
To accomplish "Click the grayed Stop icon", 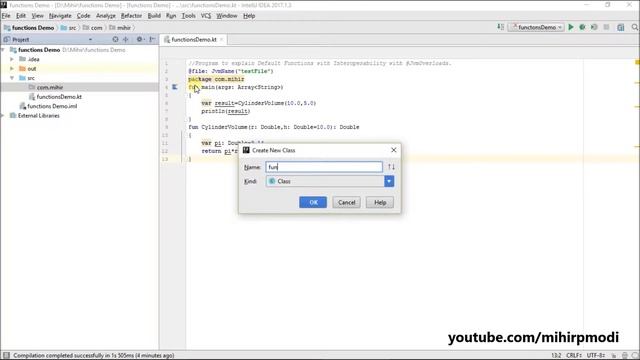I will tap(607, 27).
